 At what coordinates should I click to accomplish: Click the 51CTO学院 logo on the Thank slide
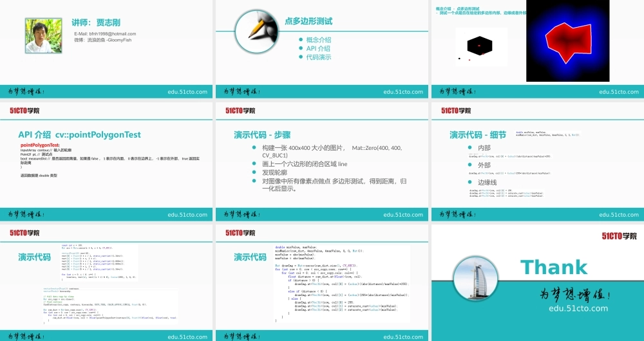[620, 236]
